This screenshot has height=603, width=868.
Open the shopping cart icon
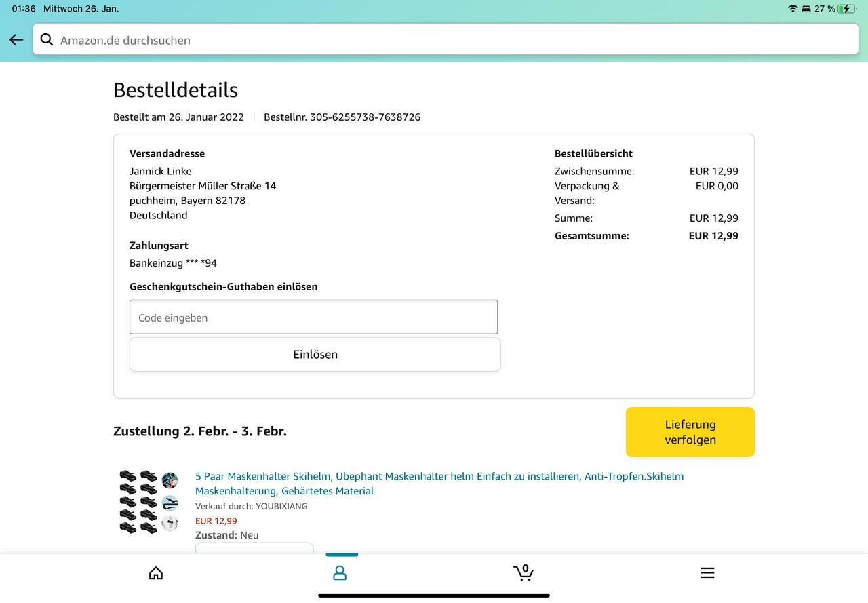coord(523,573)
